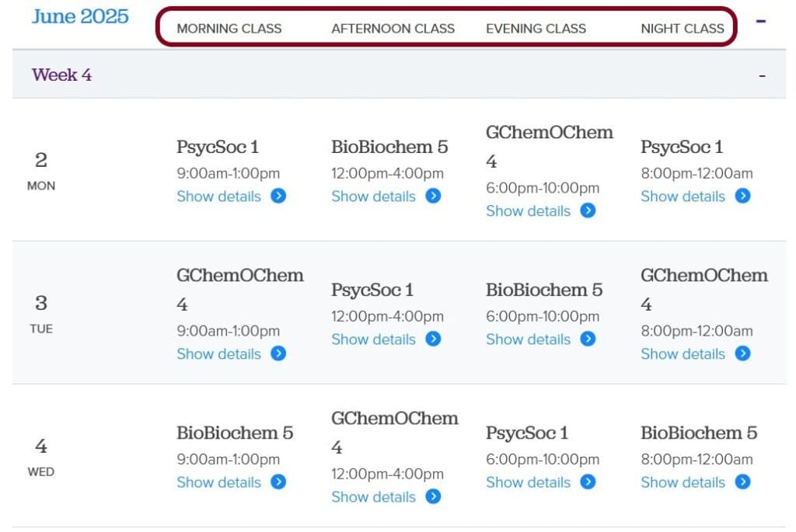
Task: Click arrow icon for Monday night PsycSoc 1
Action: (742, 196)
